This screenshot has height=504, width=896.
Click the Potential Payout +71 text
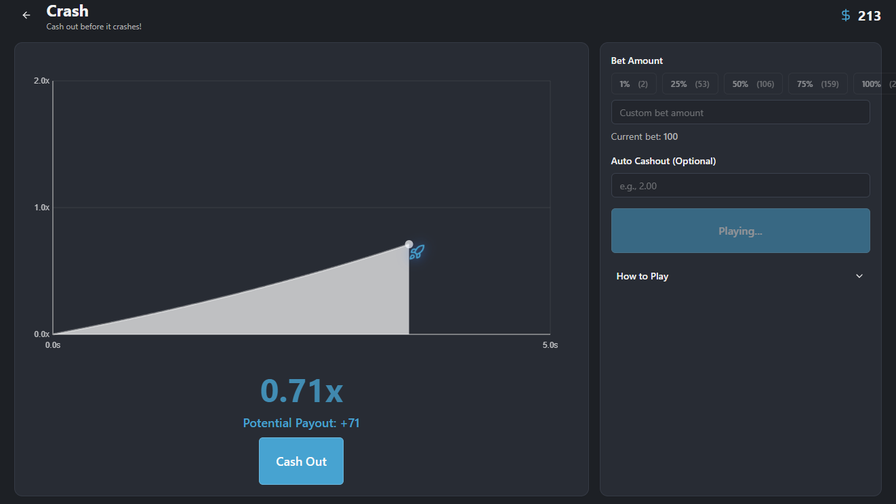[x=301, y=423]
